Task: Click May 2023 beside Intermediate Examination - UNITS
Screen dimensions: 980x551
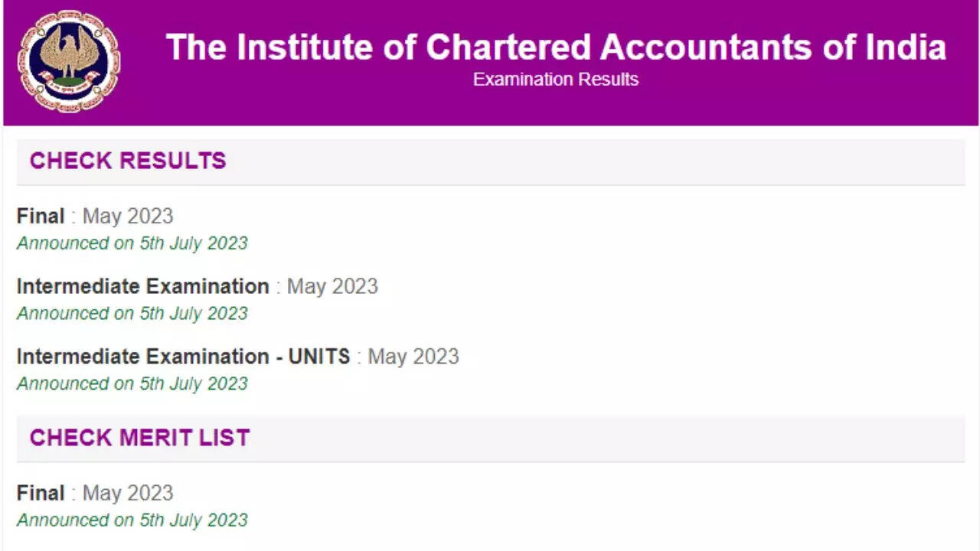Action: (413, 357)
